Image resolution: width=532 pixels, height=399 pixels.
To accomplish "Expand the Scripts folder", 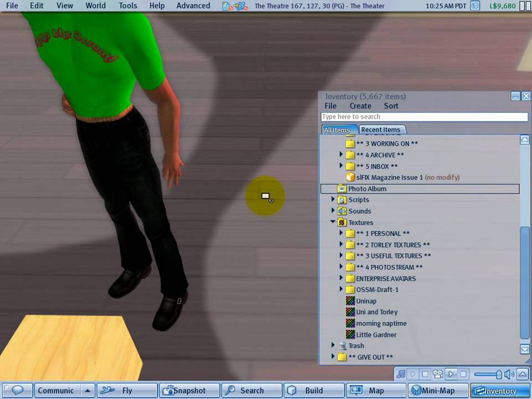I will coord(333,199).
